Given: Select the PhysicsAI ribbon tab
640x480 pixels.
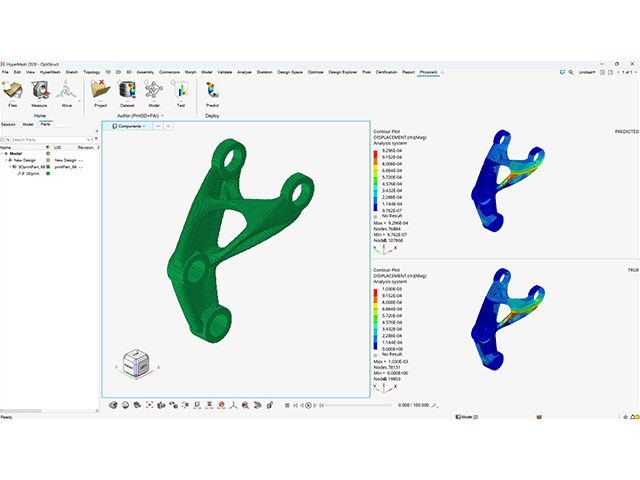Looking at the screenshot, I should pos(428,72).
